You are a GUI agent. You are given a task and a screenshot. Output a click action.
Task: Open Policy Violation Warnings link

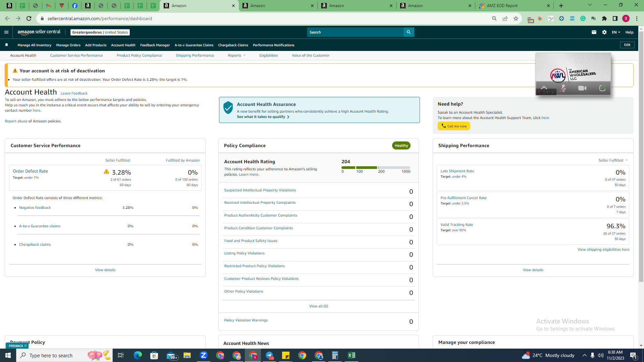(x=246, y=320)
